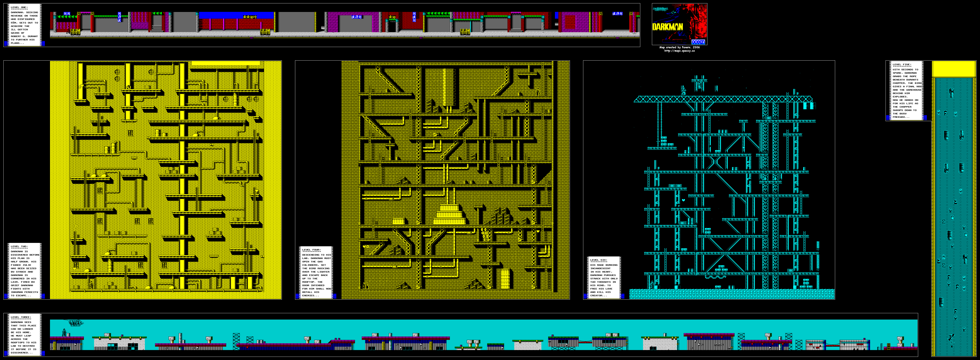Click "ENEMIES..." in the Level Four text panel
The height and width of the screenshot is (360, 980).
click(x=311, y=296)
